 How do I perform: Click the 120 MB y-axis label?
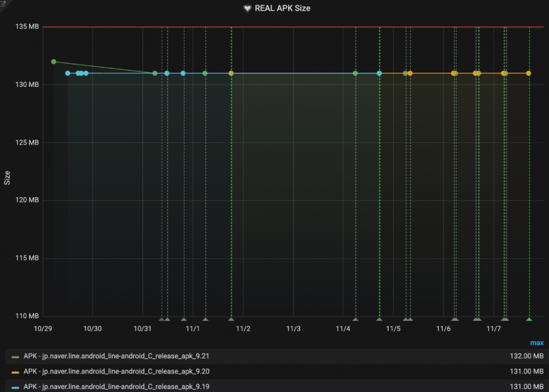point(27,200)
